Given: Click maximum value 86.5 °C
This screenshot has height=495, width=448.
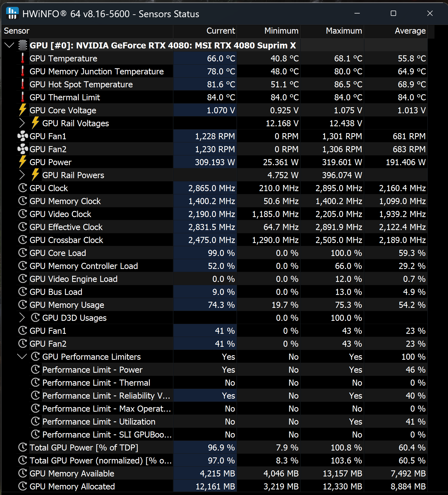Looking at the screenshot, I should [x=348, y=84].
